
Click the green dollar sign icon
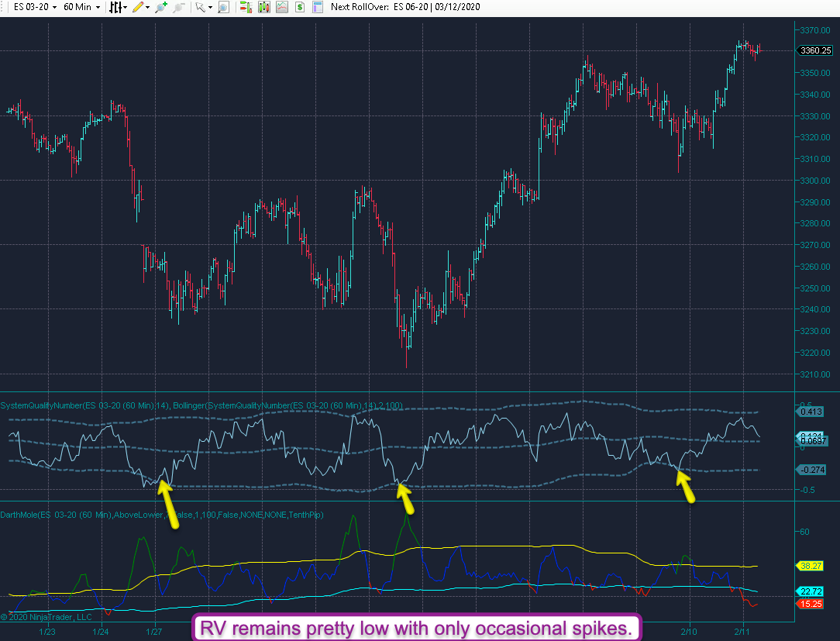tap(299, 7)
